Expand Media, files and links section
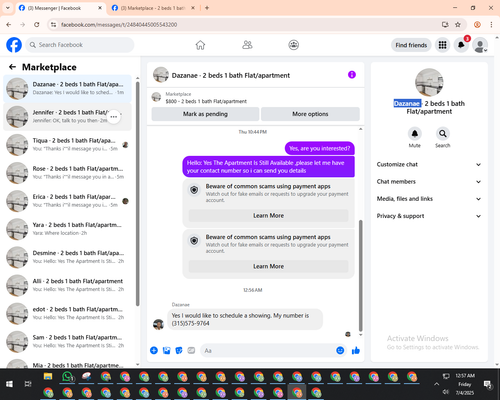500x400 pixels. tap(429, 199)
